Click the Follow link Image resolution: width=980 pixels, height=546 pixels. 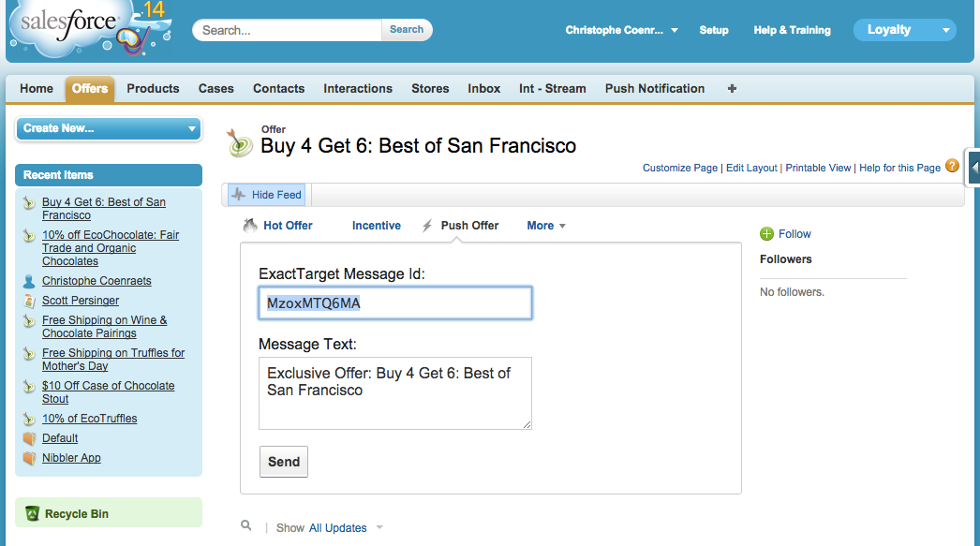pyautogui.click(x=794, y=234)
